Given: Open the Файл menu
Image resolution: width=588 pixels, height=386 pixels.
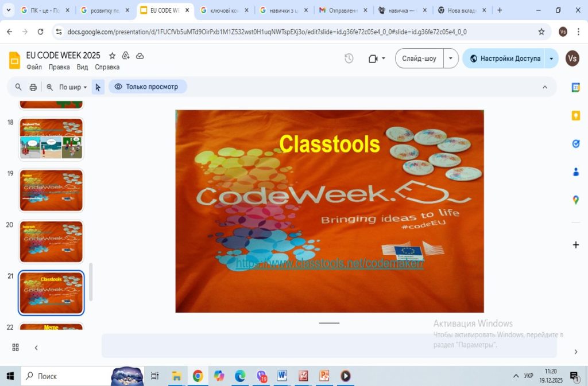Looking at the screenshot, I should click(34, 67).
